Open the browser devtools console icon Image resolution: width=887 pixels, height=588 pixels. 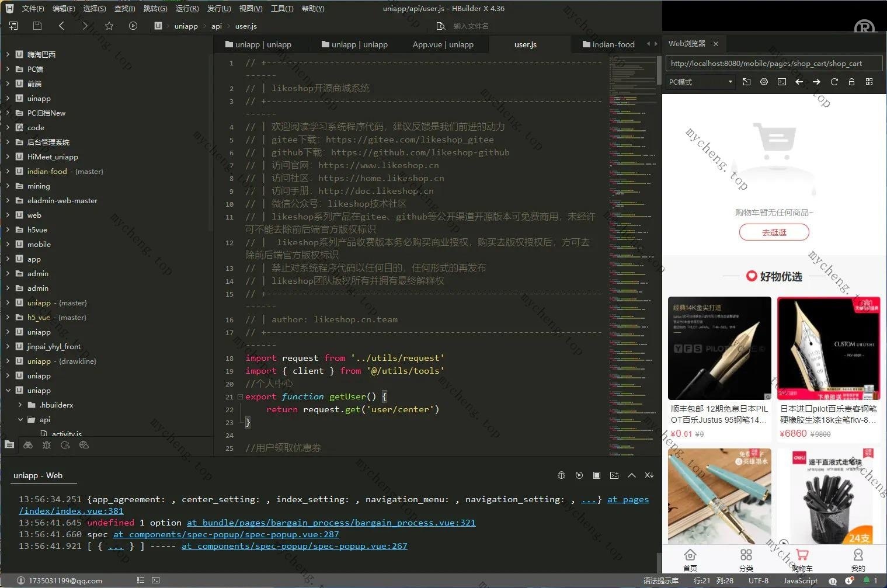[x=781, y=82]
